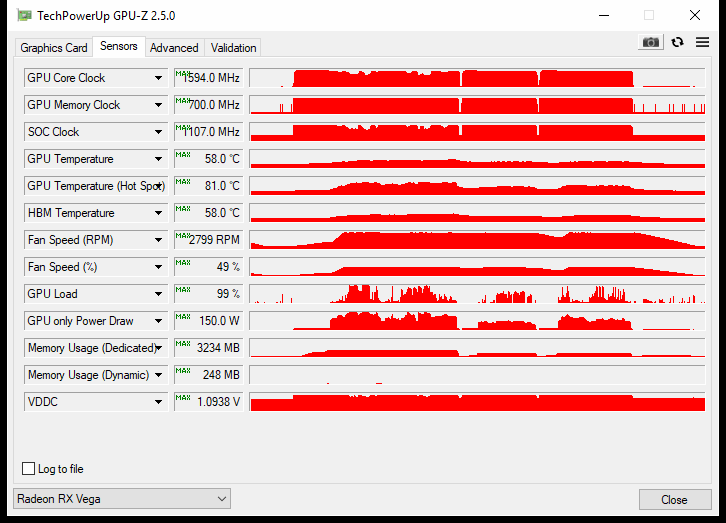Click the Fan Speed (RPM) history graph

tap(477, 240)
